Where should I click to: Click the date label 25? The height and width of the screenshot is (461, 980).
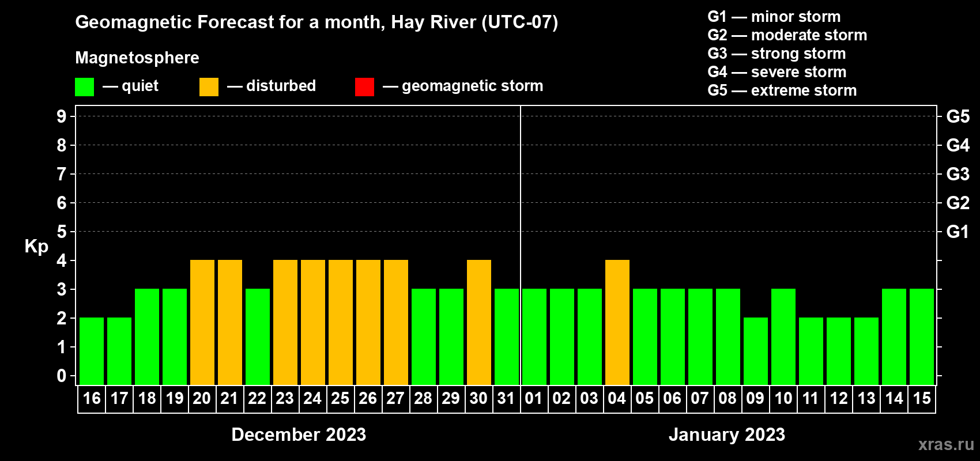(x=340, y=398)
